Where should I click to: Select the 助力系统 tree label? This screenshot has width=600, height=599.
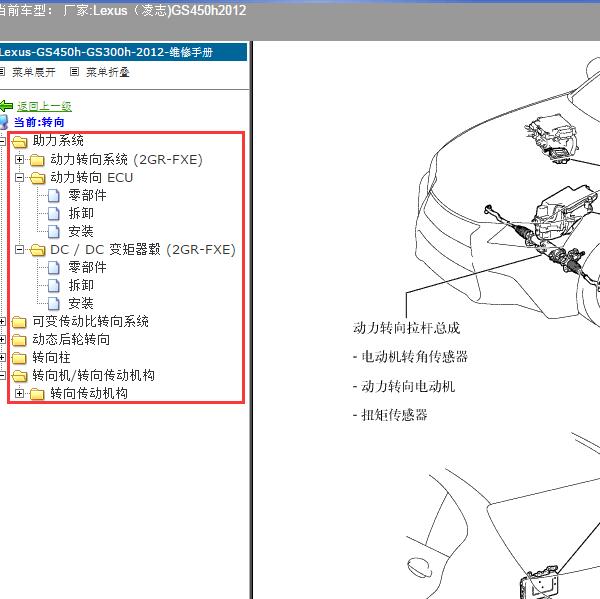pos(58,140)
